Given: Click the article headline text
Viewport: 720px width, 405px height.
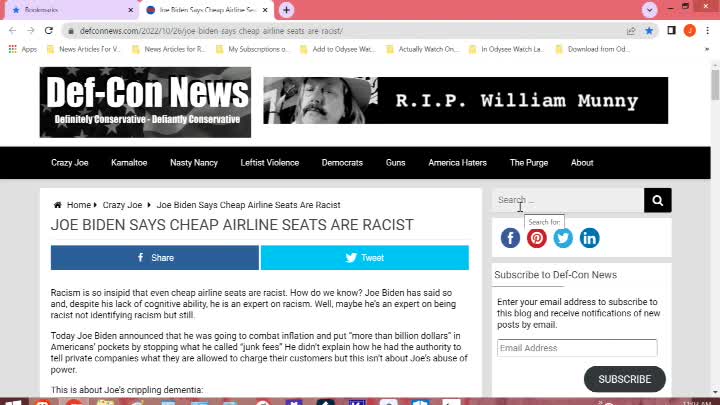Looking at the screenshot, I should pos(232,225).
